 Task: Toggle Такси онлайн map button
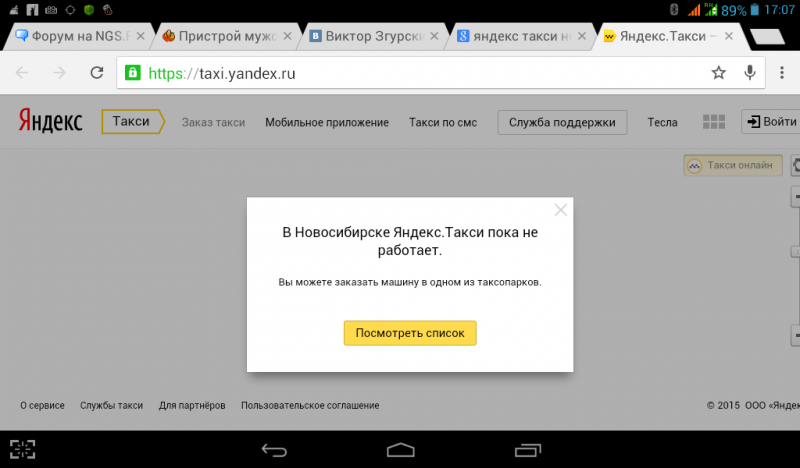tap(733, 165)
